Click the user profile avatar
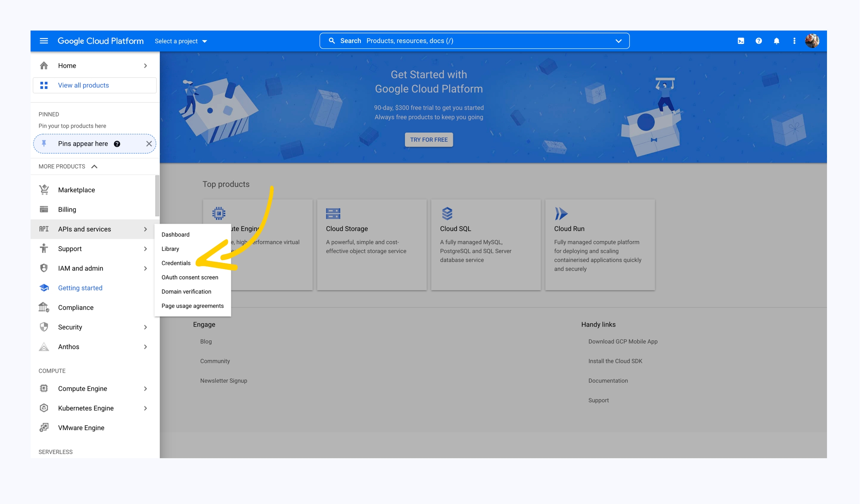 click(812, 41)
